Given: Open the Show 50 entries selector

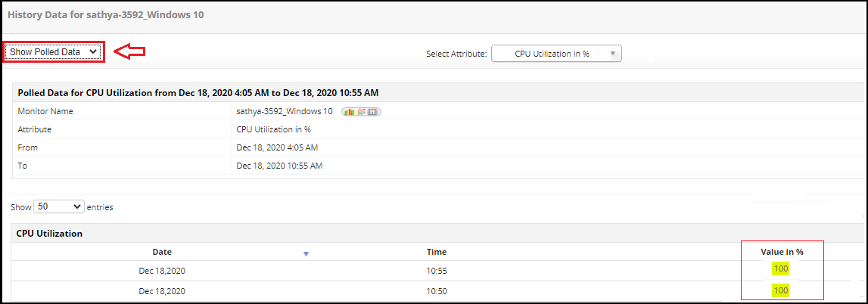Looking at the screenshot, I should (x=58, y=206).
